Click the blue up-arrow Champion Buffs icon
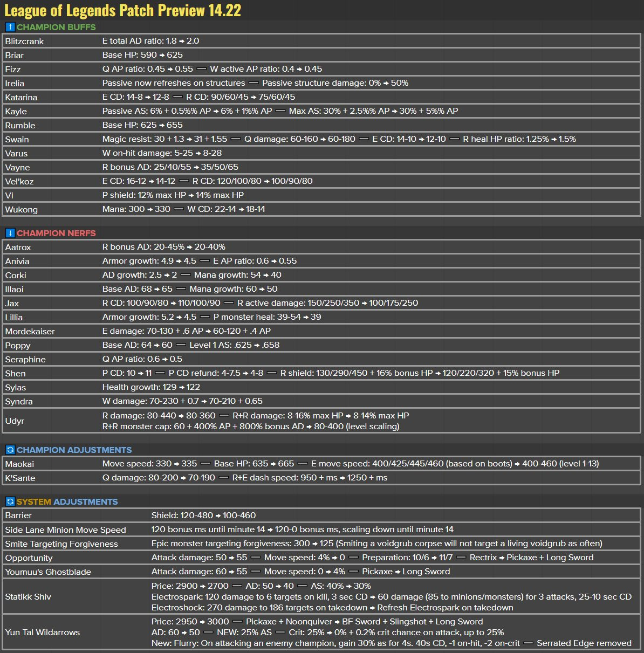Viewport: 644px width, 653px height. [x=10, y=27]
